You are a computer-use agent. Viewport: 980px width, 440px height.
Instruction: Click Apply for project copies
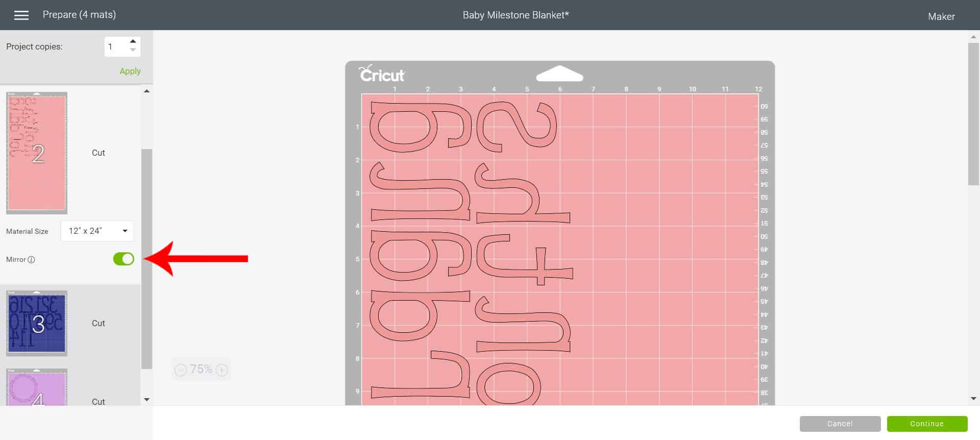tap(130, 71)
